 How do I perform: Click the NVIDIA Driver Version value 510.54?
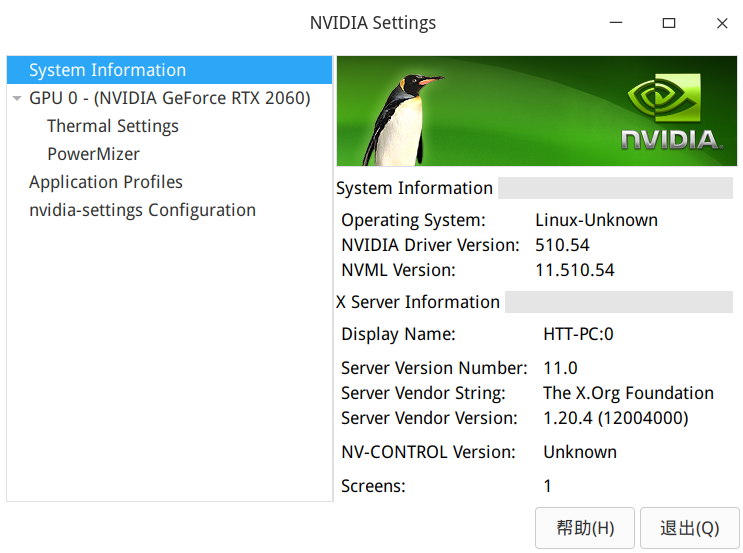(x=562, y=245)
